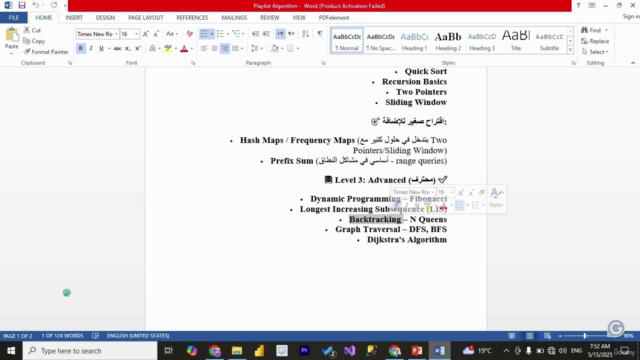Switch to the DESIGN tab
Viewport: 640px width, 360px height.
click(105, 18)
